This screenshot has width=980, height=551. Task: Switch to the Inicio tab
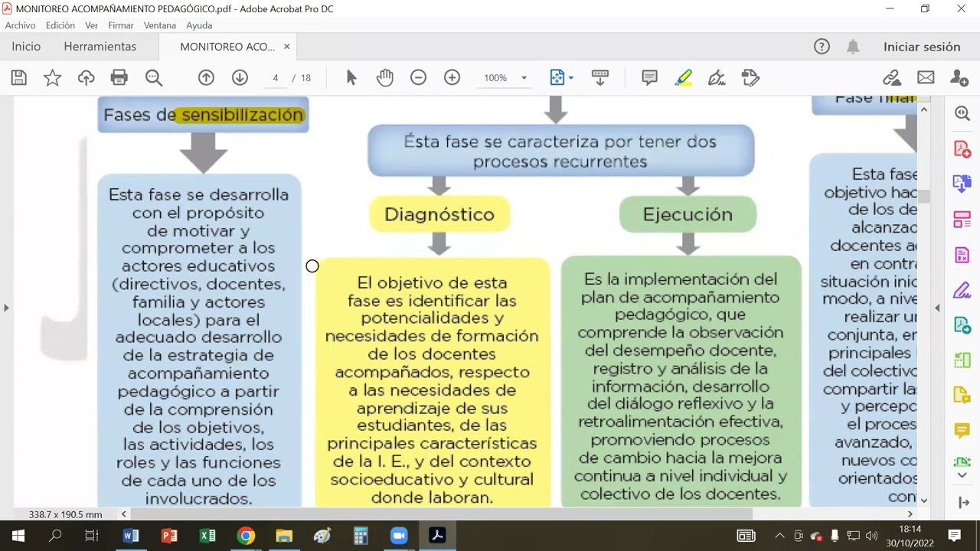click(x=26, y=47)
